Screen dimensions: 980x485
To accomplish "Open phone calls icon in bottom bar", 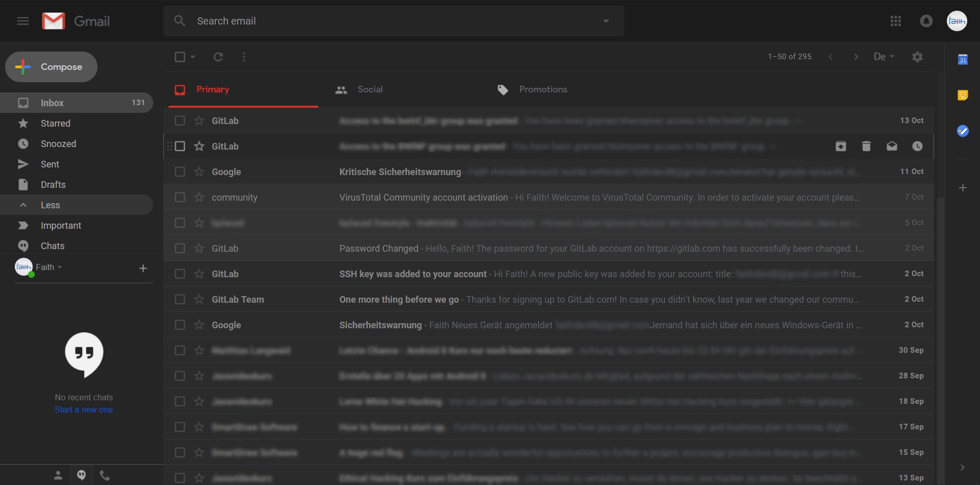I will [x=105, y=475].
